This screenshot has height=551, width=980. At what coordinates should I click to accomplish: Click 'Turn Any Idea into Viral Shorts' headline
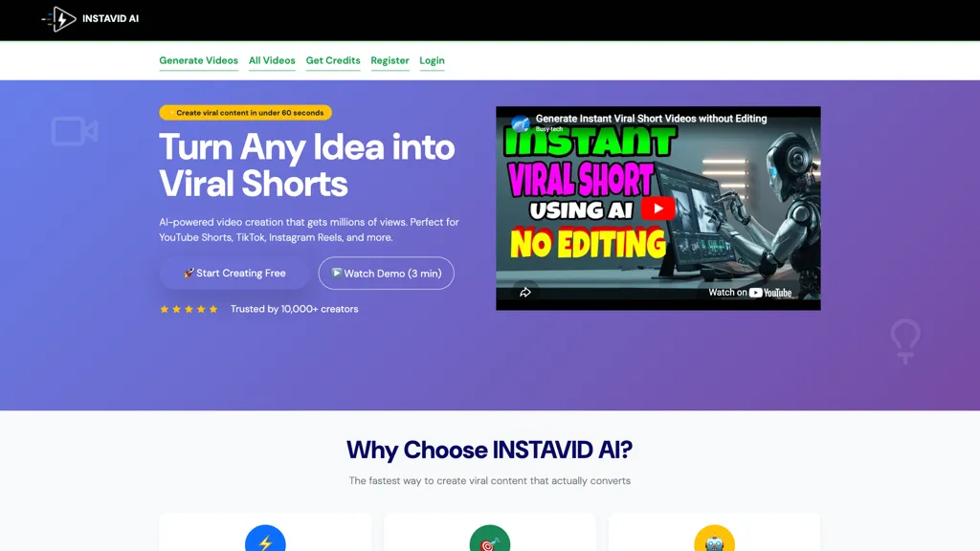pyautogui.click(x=307, y=165)
